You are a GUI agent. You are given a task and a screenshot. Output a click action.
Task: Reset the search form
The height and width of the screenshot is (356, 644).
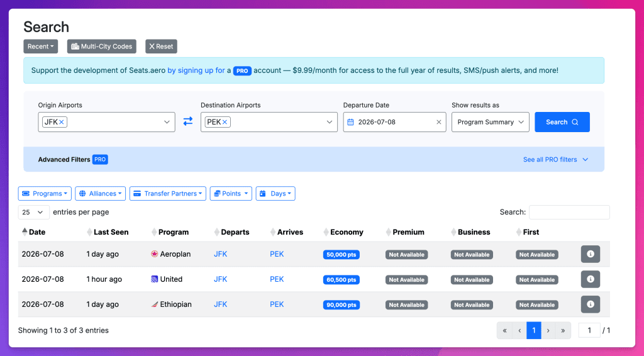[x=161, y=47]
